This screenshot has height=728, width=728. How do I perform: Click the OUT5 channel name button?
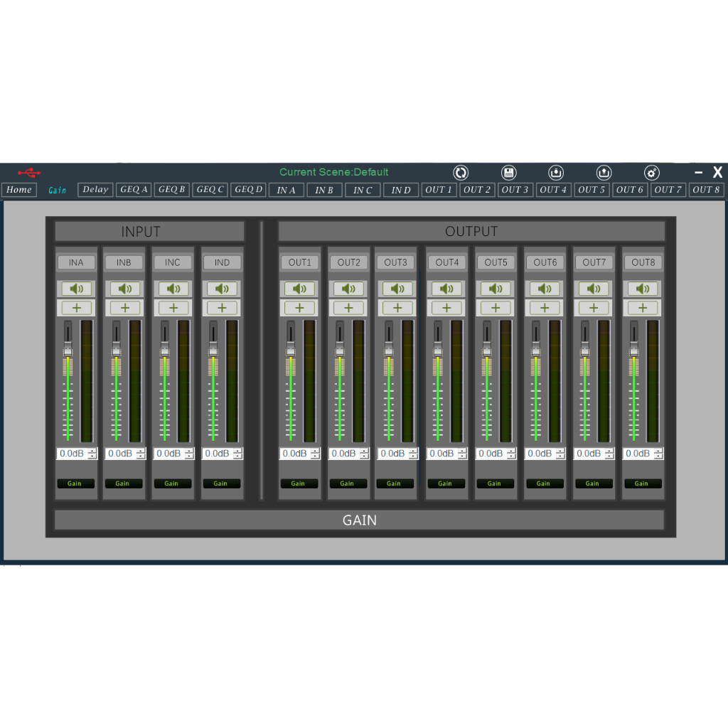click(x=496, y=262)
